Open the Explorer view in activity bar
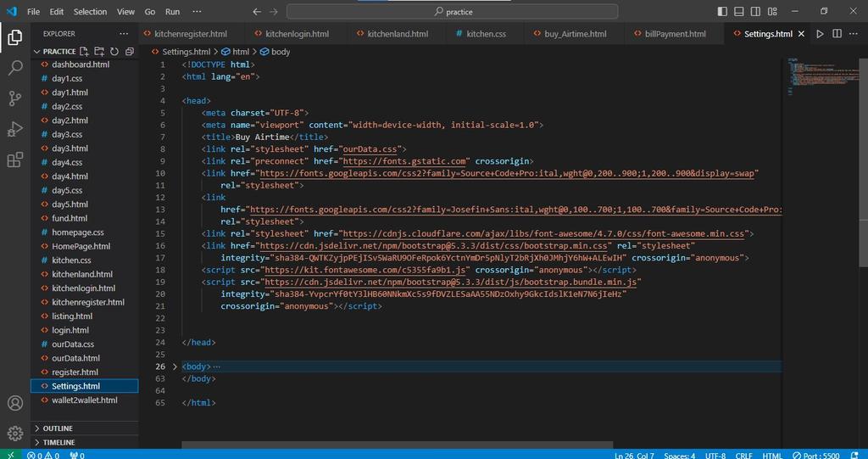This screenshot has height=459, width=868. (x=15, y=37)
